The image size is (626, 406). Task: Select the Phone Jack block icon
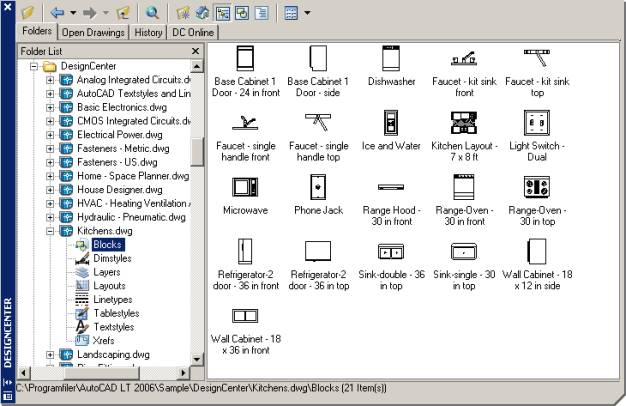[x=318, y=187]
